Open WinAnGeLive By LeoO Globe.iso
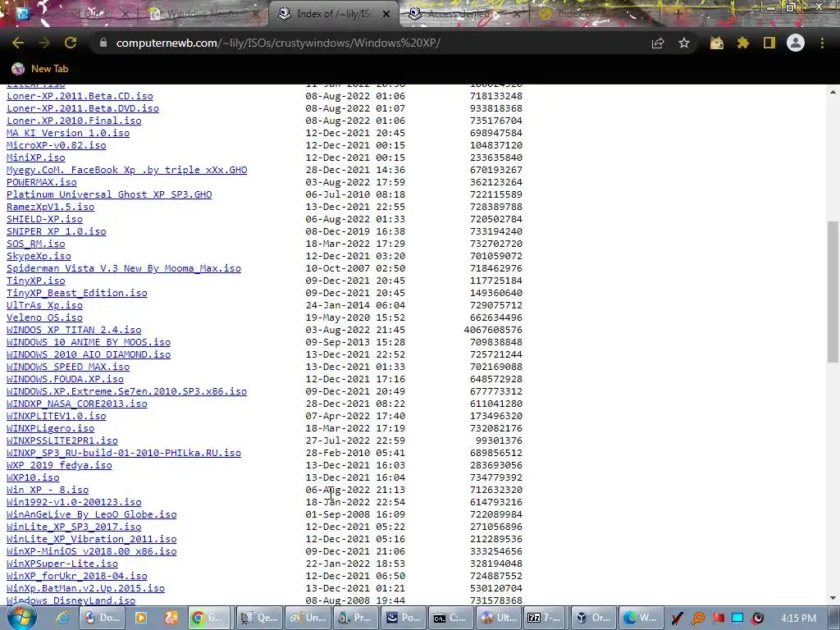Screen dimensions: 840x630 pyautogui.click(x=92, y=514)
